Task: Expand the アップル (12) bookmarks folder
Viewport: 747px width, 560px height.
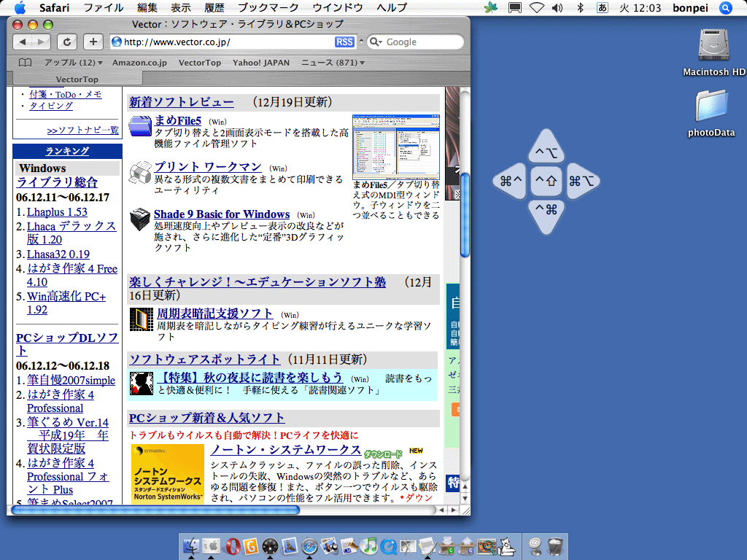Action: point(74,63)
